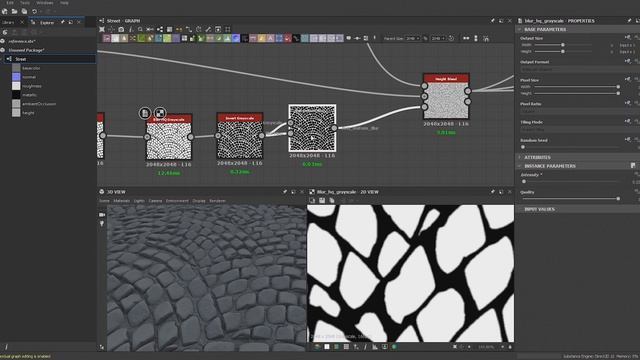Viewport: 640px width, 360px height.
Task: Click the output connector of Invert Grayscale node
Action: click(262, 136)
